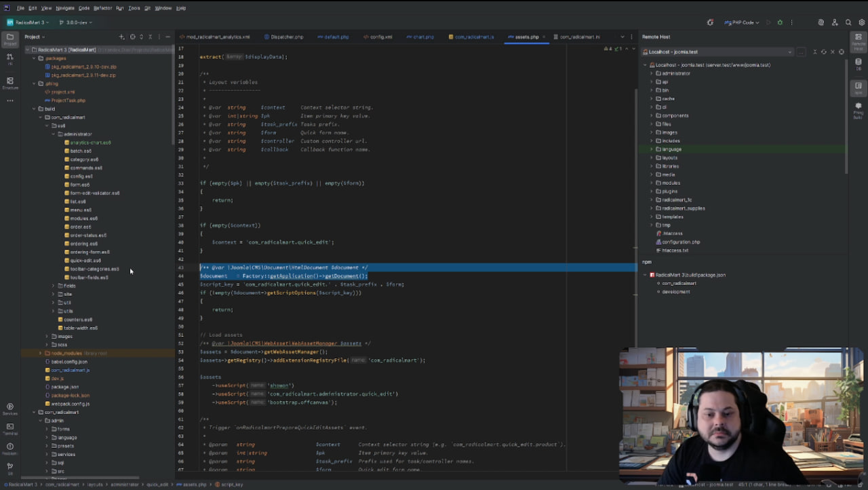This screenshot has width=868, height=490.
Task: Click the script_key breadcrumb in status bar
Action: 231,485
